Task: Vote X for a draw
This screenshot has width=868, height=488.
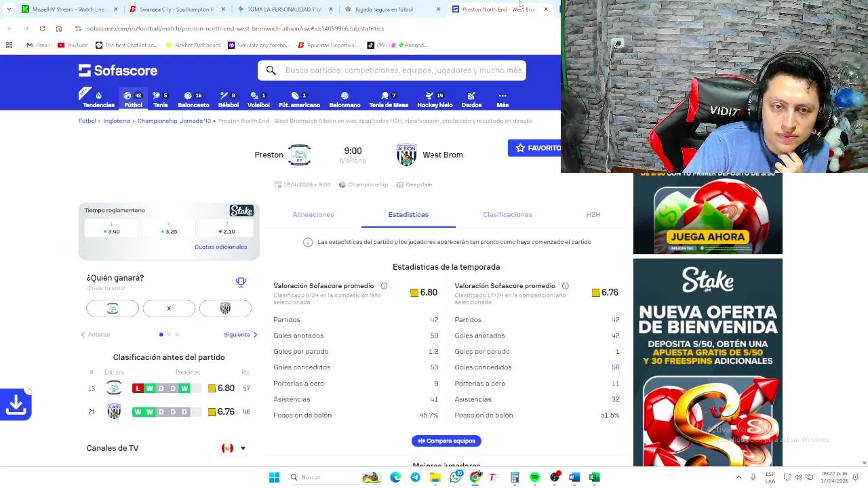Action: click(169, 308)
